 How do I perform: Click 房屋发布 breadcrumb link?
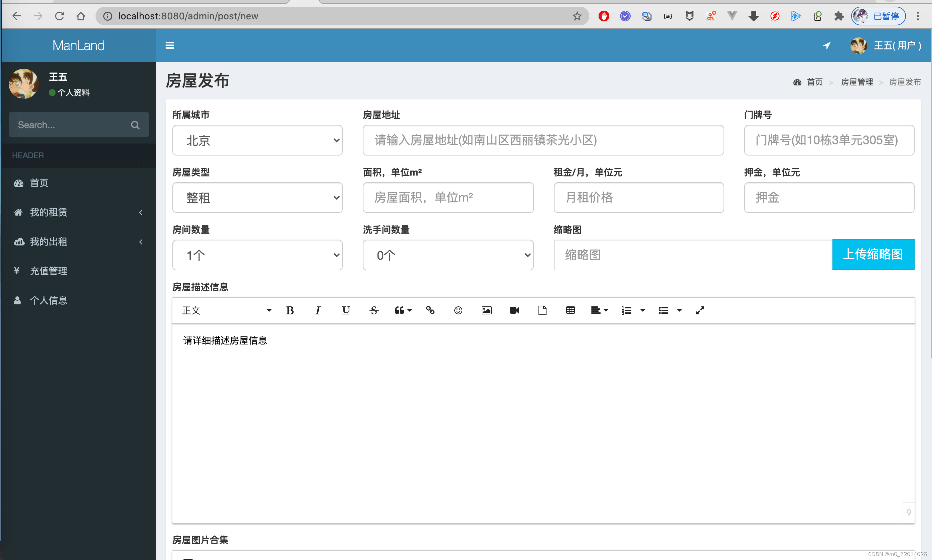point(903,82)
